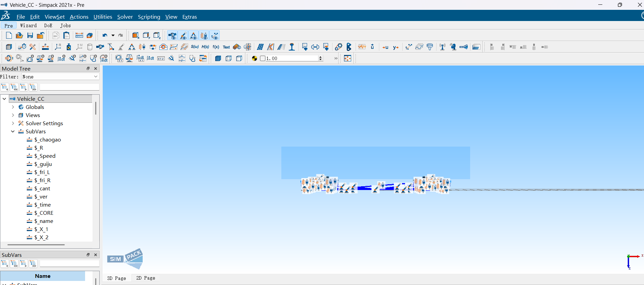Create a new model with the New icon
This screenshot has width=644, height=285.
(9, 35)
